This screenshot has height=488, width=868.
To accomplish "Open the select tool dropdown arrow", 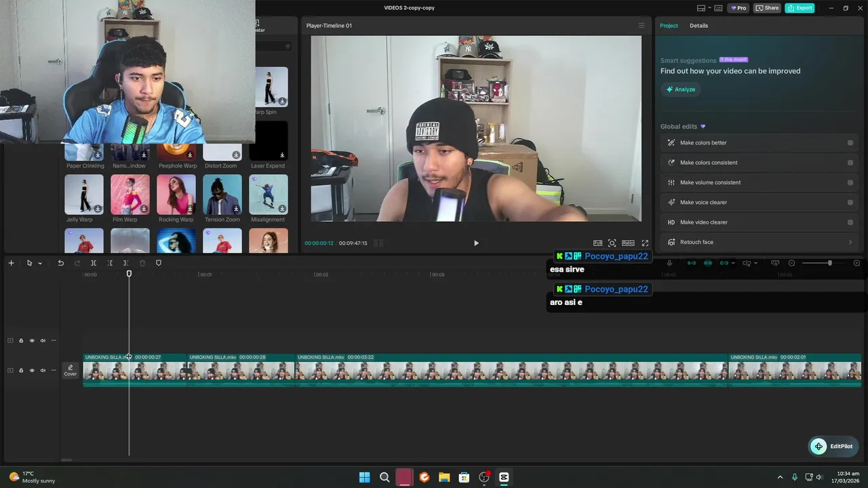I will [40, 263].
